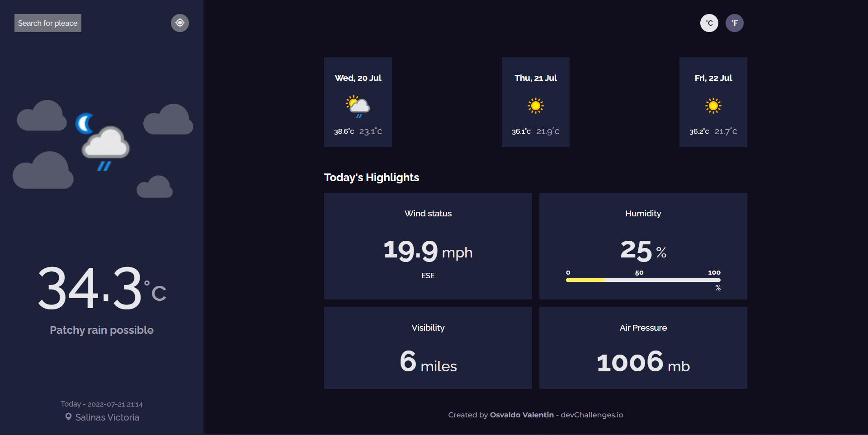
Task: Select the Wed 20 Jul forecast card
Action: (358, 102)
